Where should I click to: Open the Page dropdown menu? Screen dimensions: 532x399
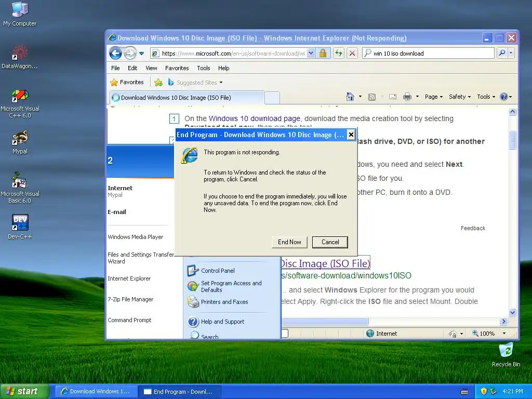(434, 97)
